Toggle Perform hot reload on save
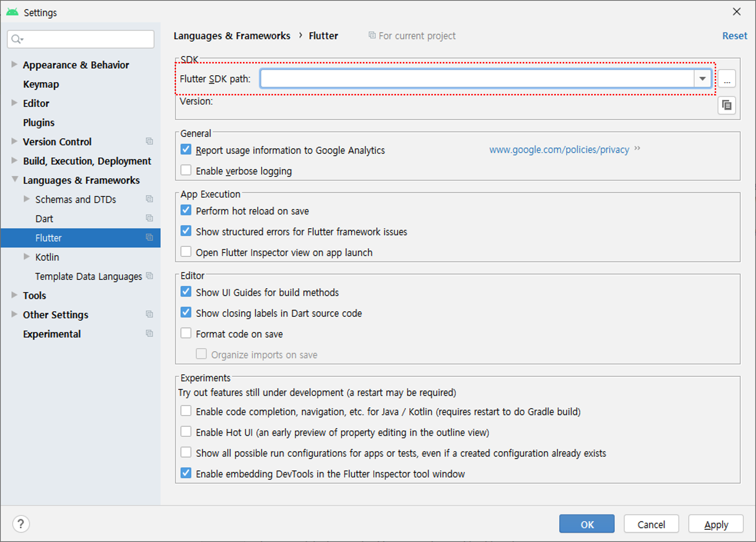Viewport: 756px width, 542px height. click(186, 211)
